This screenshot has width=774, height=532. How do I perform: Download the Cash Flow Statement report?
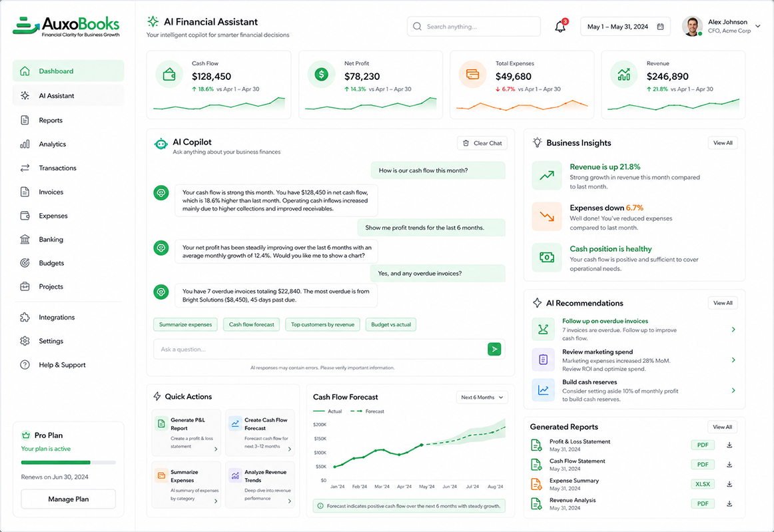(729, 464)
